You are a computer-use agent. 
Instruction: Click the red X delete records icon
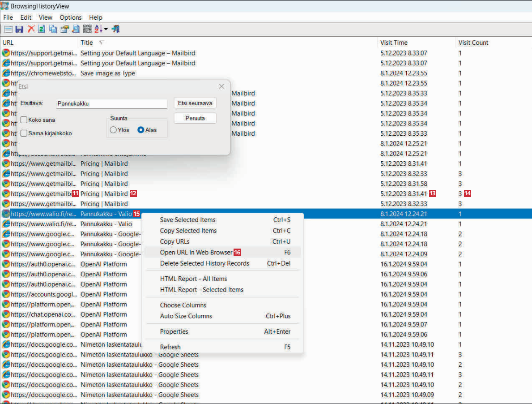[x=31, y=29]
